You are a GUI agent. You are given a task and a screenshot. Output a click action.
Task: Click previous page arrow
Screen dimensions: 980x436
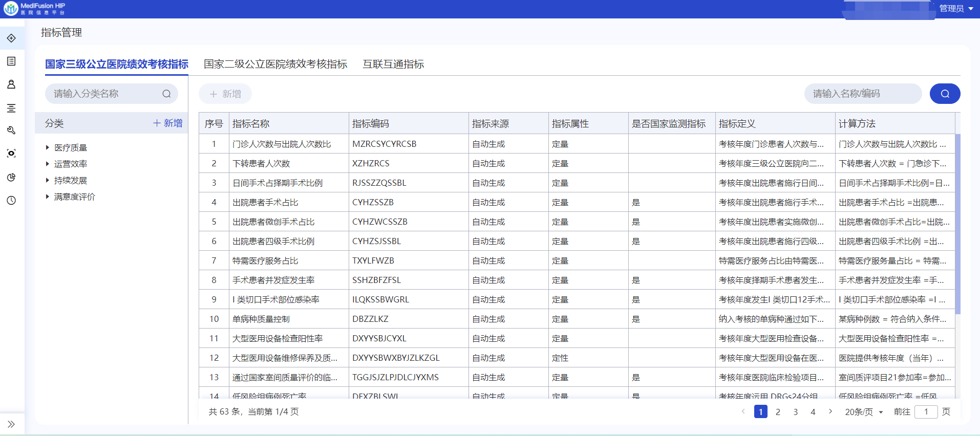(x=743, y=411)
